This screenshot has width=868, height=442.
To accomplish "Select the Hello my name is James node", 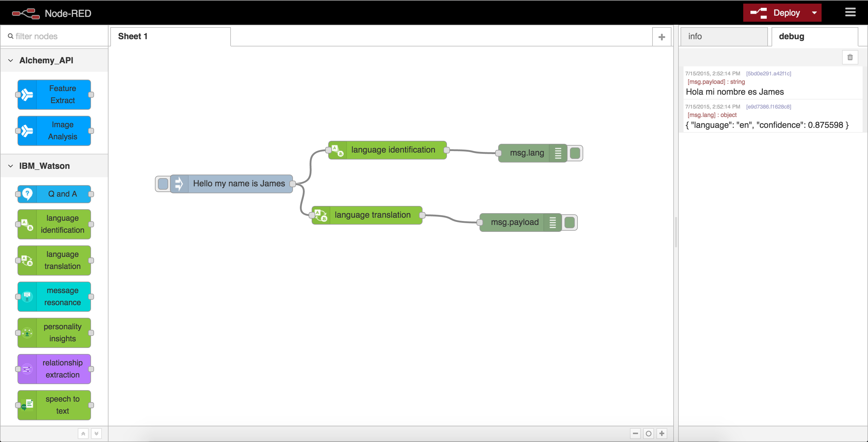I will tap(231, 184).
